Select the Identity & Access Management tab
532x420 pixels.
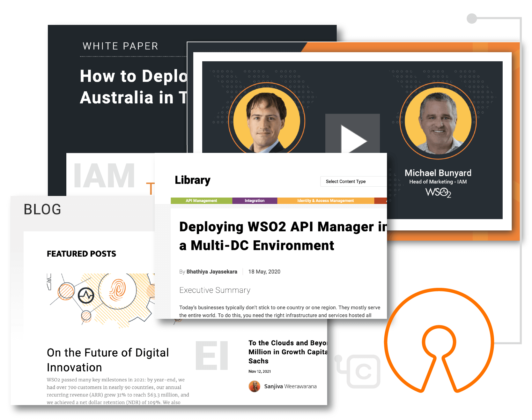(x=325, y=201)
